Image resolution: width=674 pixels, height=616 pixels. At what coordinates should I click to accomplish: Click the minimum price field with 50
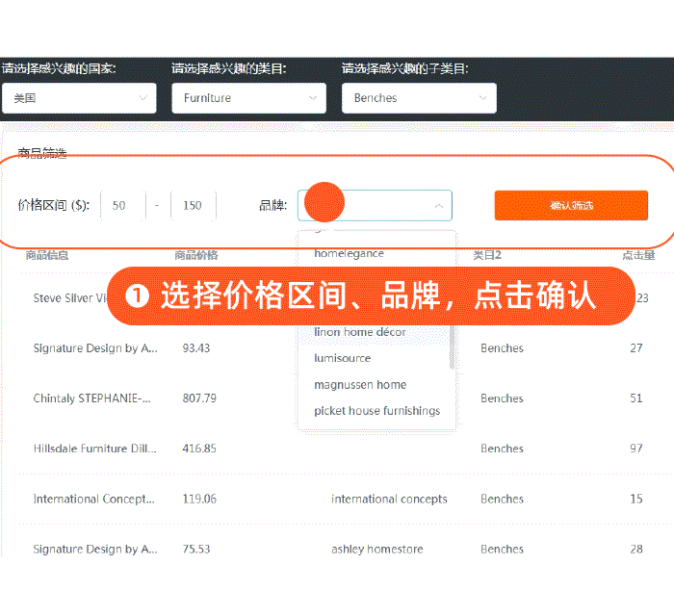[123, 206]
